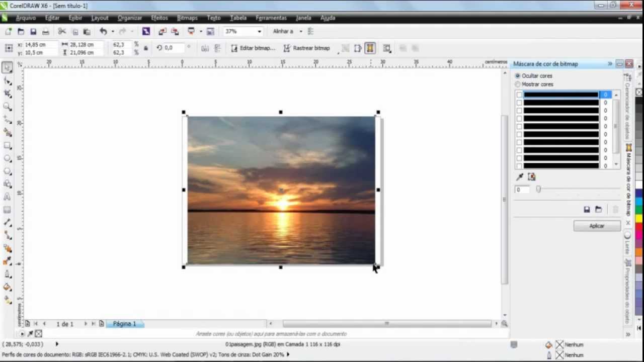
Task: Click the Rastrear bitmap button
Action: coord(306,48)
